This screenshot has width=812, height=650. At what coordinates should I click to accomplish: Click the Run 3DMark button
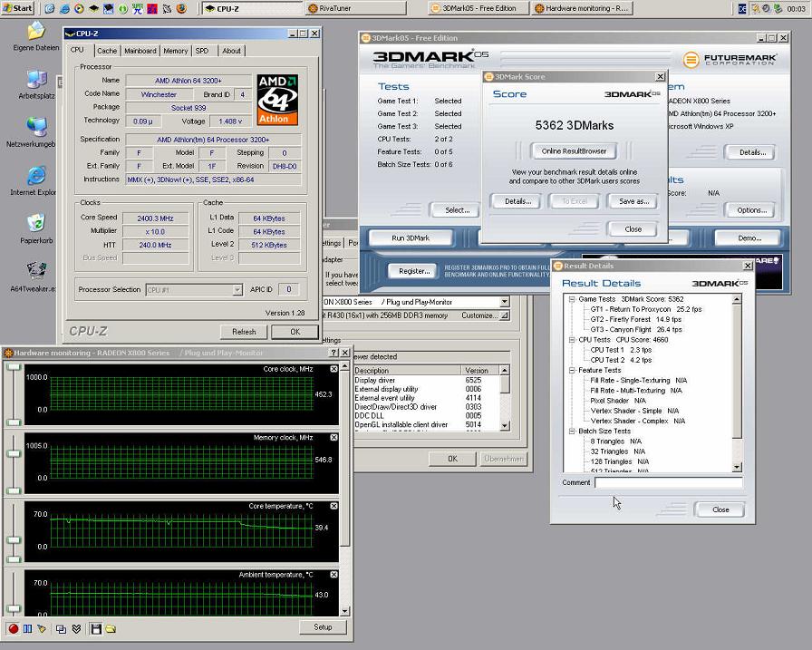click(x=411, y=238)
